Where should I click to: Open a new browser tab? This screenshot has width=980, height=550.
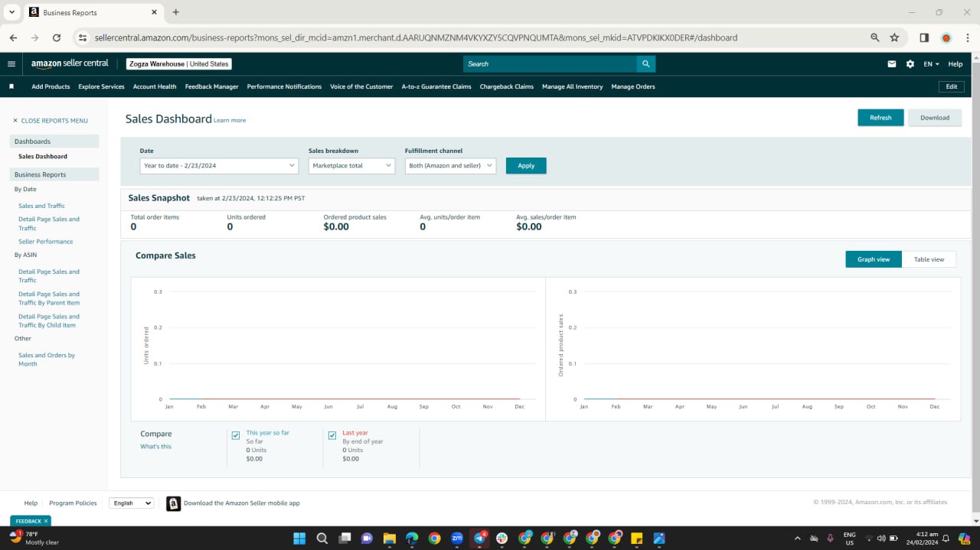coord(175,12)
